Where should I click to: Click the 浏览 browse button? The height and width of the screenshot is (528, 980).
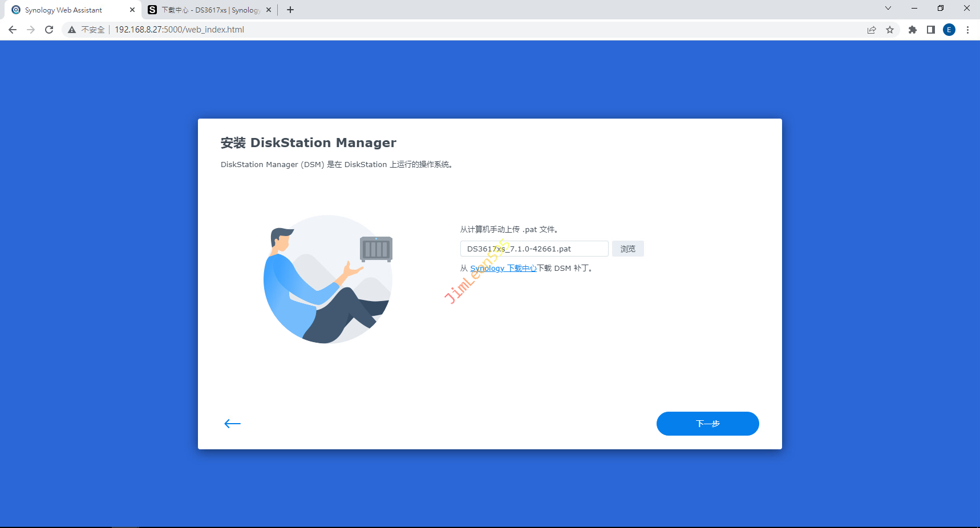click(x=627, y=249)
